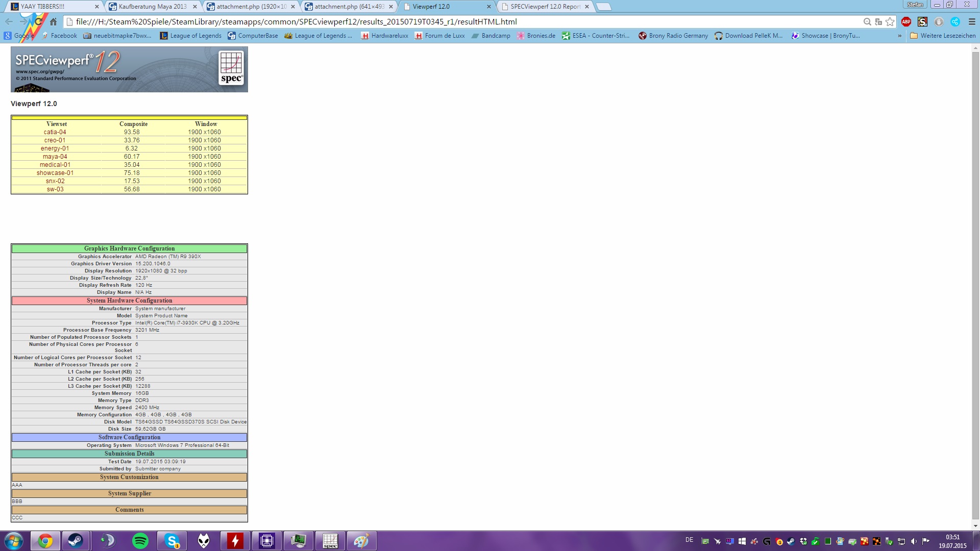Open Steam from the taskbar

(x=76, y=541)
